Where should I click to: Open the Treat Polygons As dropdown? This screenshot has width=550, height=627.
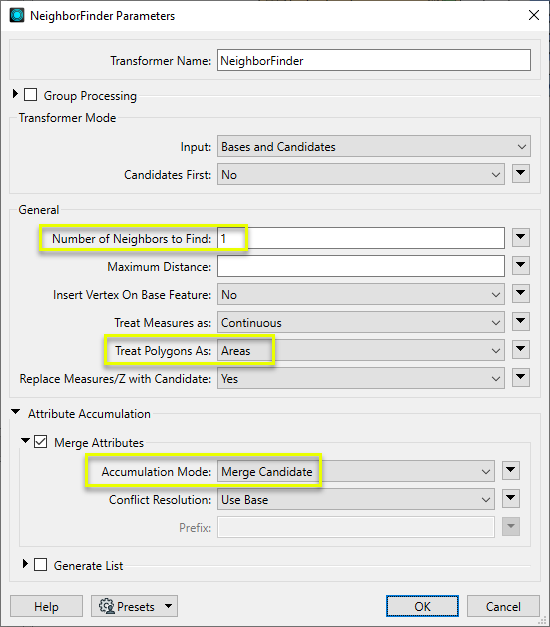[360, 351]
